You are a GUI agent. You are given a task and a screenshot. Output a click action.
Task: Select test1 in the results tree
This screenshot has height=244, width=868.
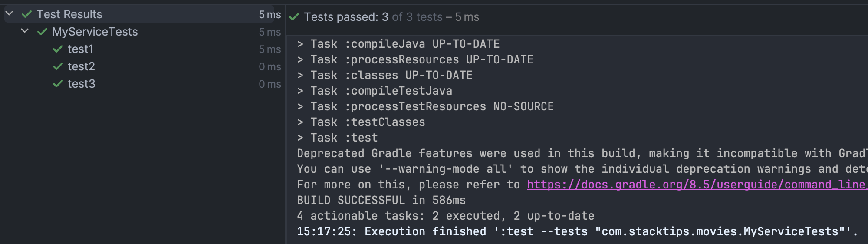pos(80,49)
